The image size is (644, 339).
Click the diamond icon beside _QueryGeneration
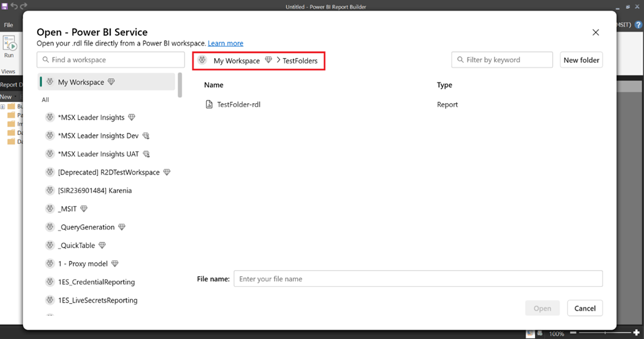click(x=122, y=227)
